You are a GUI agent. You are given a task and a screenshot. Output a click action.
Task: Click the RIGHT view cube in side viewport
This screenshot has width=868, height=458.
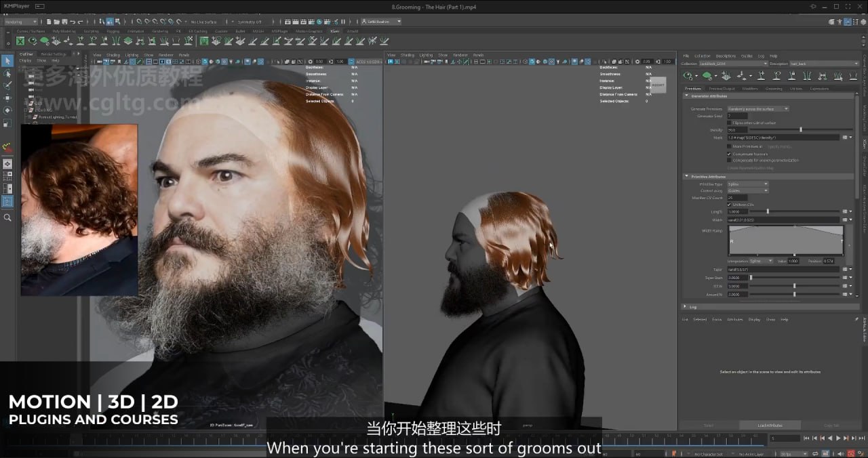pos(658,85)
